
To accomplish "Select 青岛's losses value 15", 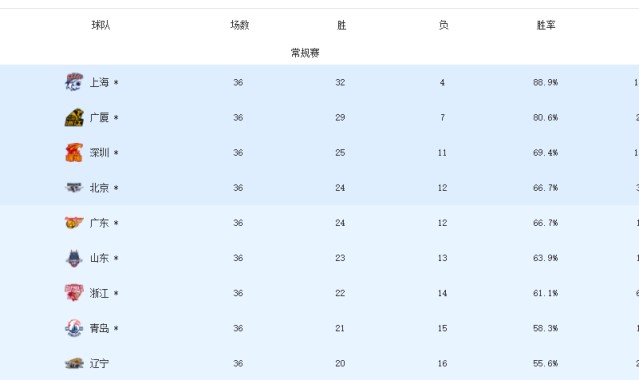I will point(442,328).
